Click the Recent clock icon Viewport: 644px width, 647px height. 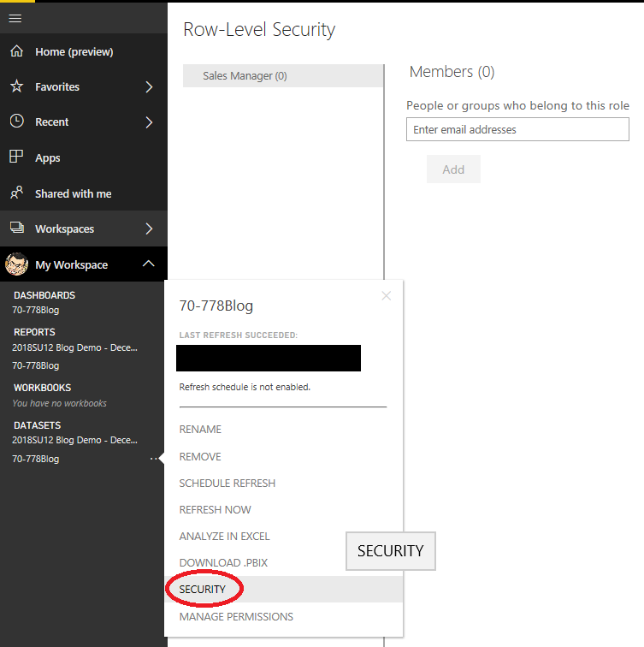16,122
